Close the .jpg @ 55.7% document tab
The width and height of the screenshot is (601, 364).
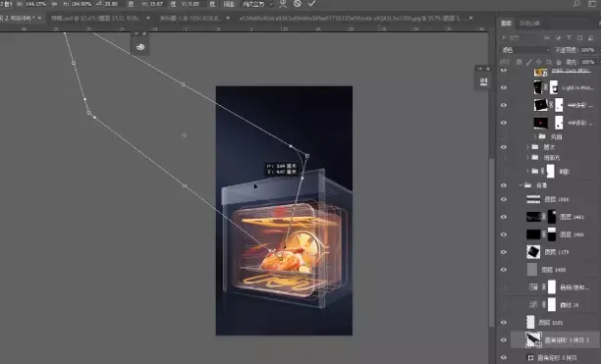(x=471, y=18)
